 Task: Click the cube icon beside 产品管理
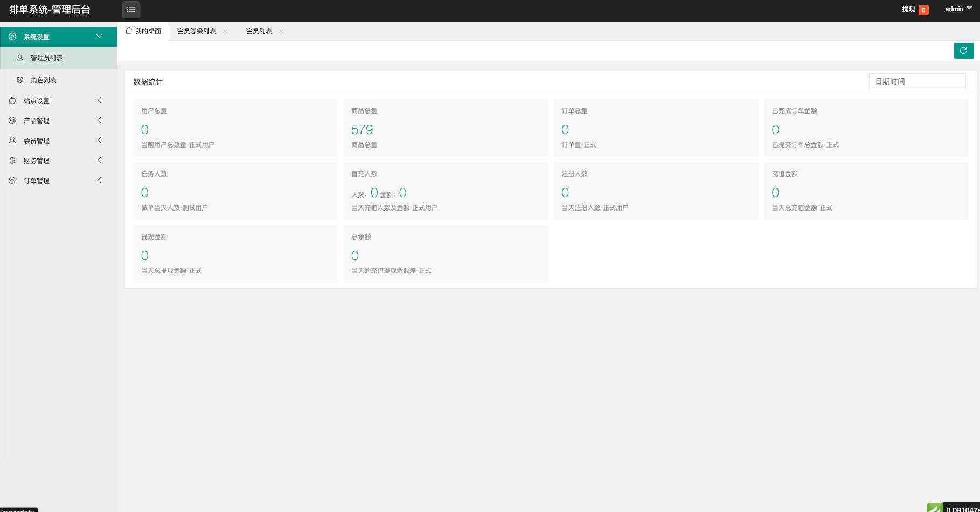tap(12, 121)
